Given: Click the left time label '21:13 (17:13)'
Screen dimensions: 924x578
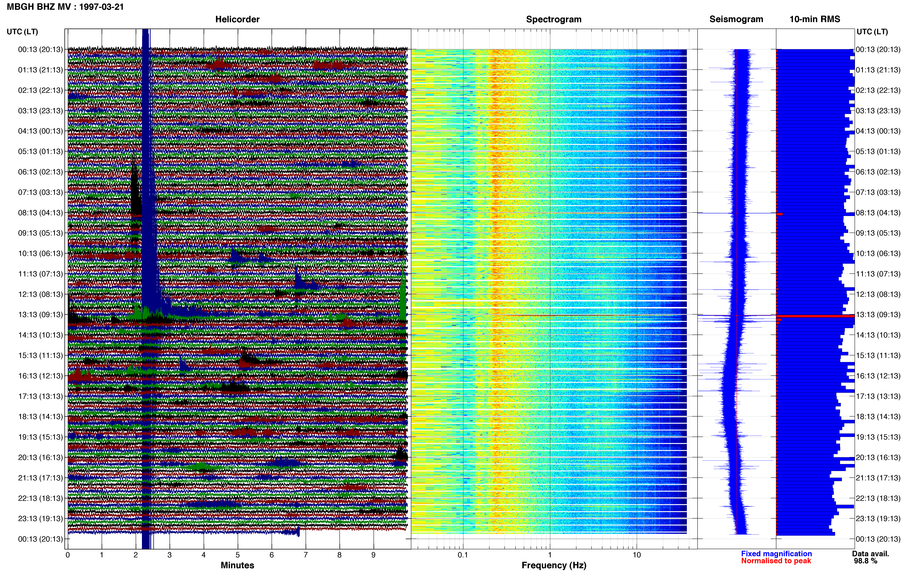Looking at the screenshot, I should click(41, 478).
